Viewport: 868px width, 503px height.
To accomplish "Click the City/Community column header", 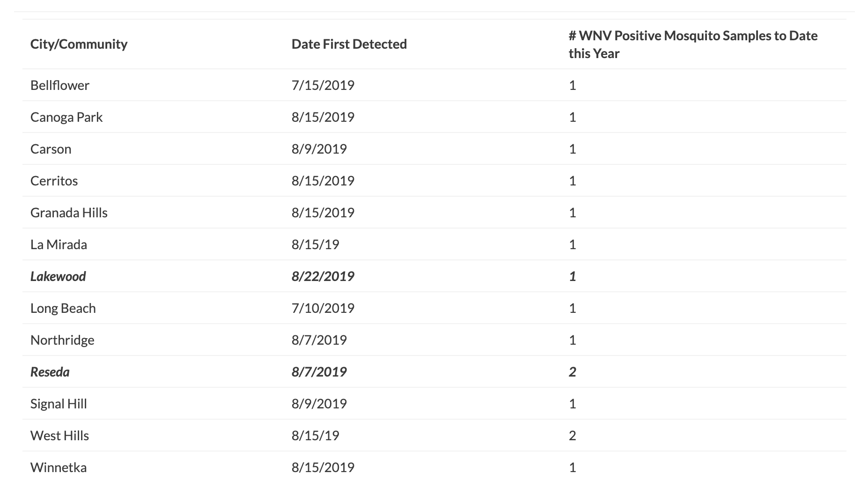I will point(79,44).
